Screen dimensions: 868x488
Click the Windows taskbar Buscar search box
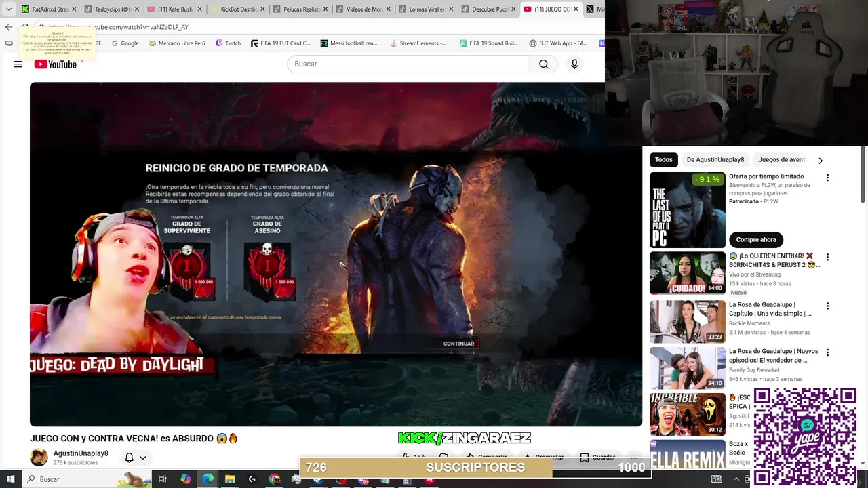87,479
